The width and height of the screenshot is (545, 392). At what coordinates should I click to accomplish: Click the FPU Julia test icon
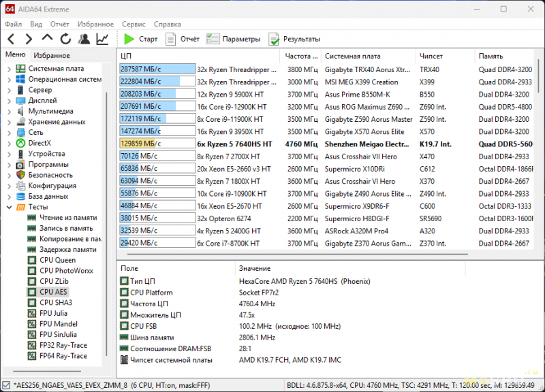pyautogui.click(x=31, y=313)
